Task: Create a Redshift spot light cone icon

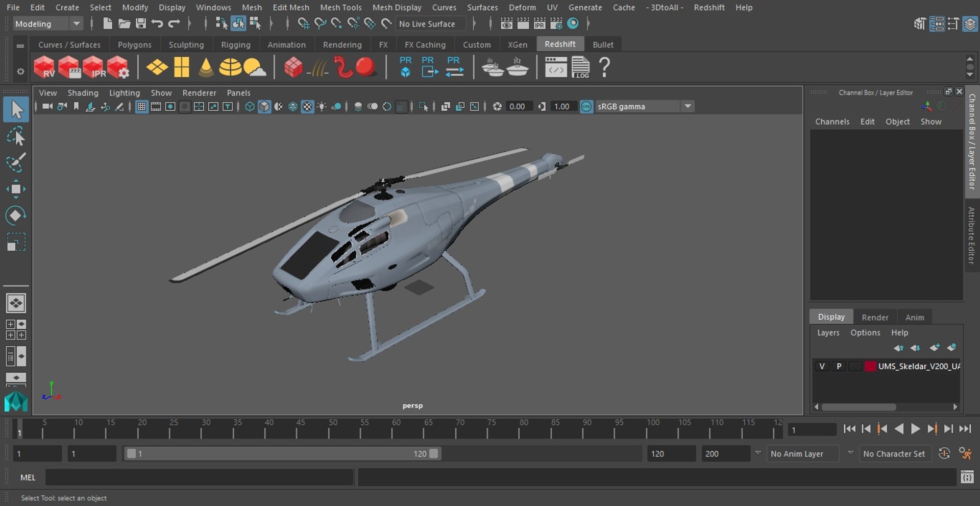Action: [206, 67]
